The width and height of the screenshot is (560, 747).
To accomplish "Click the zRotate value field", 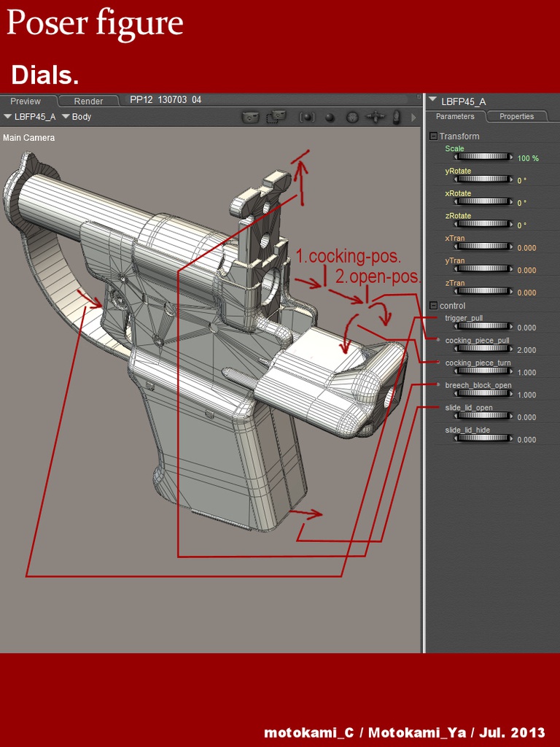I will pyautogui.click(x=522, y=225).
